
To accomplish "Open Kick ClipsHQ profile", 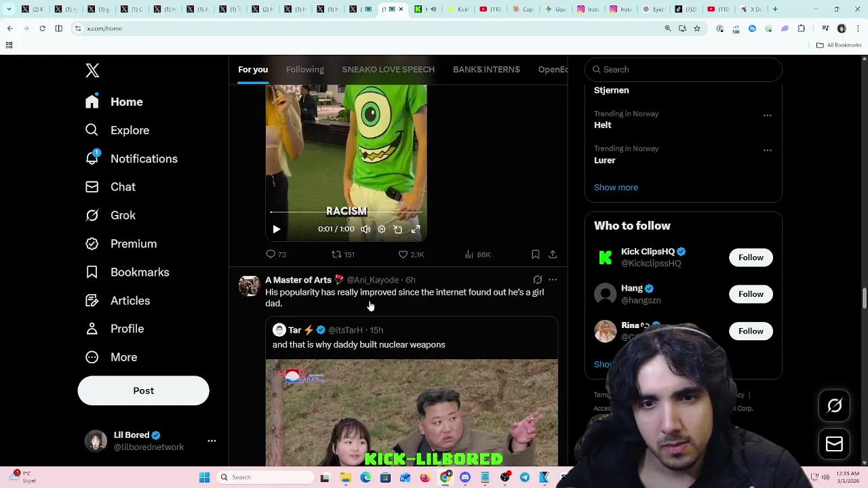I will click(648, 251).
